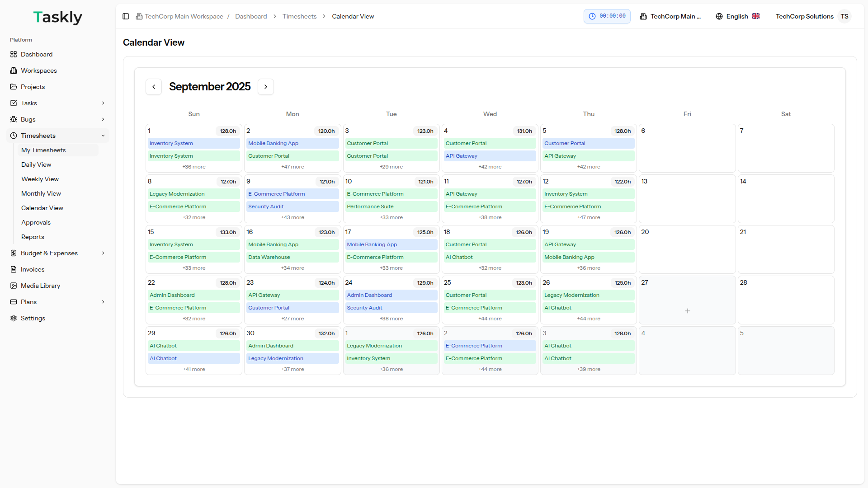Click the globe language icon

pos(719,16)
